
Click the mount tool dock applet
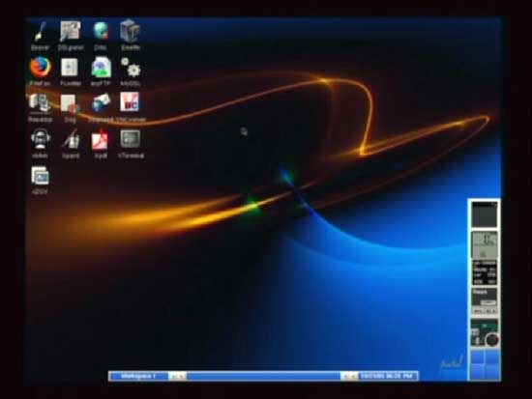[485, 301]
